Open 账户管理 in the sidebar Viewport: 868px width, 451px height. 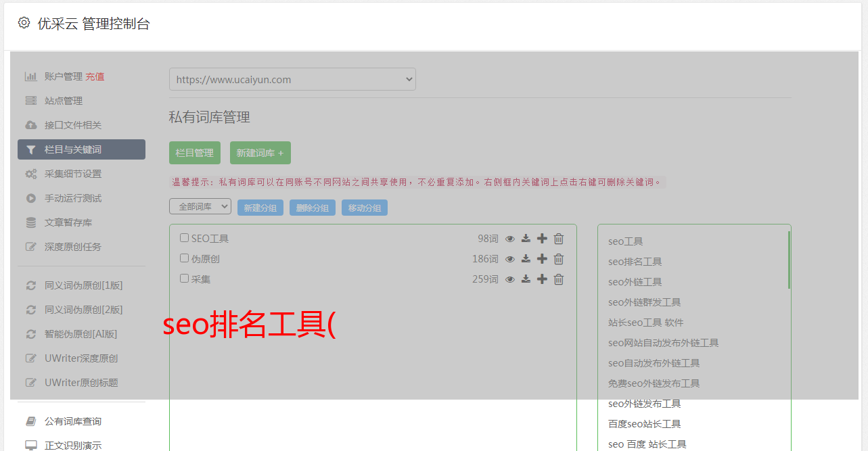coord(64,76)
